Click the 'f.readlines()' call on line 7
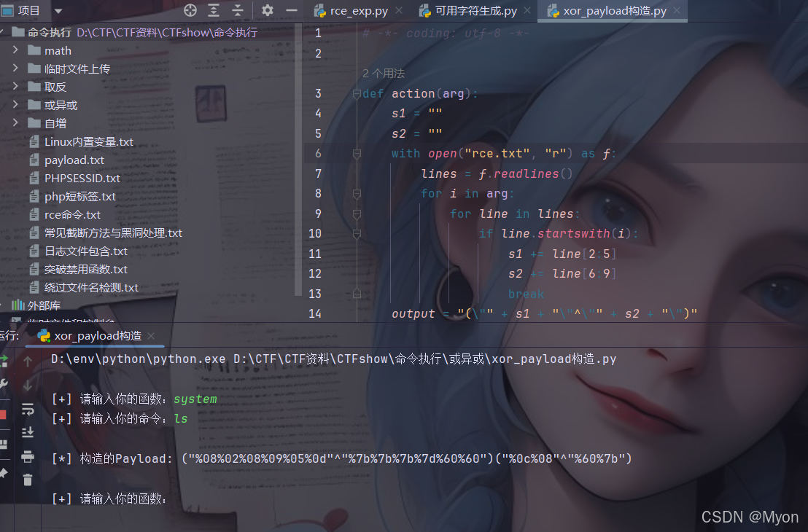Viewport: 808px width, 532px height. click(x=526, y=173)
